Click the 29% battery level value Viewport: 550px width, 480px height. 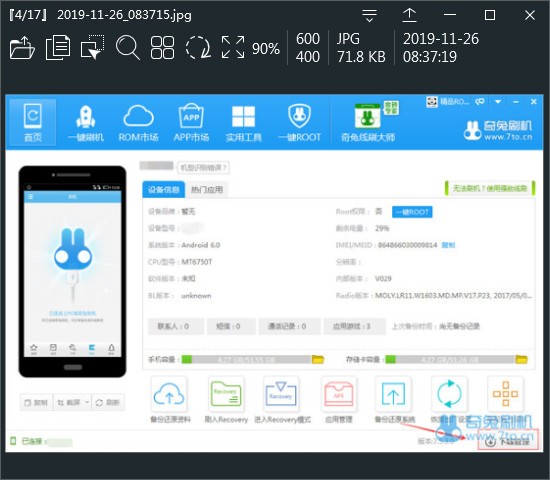point(382,228)
